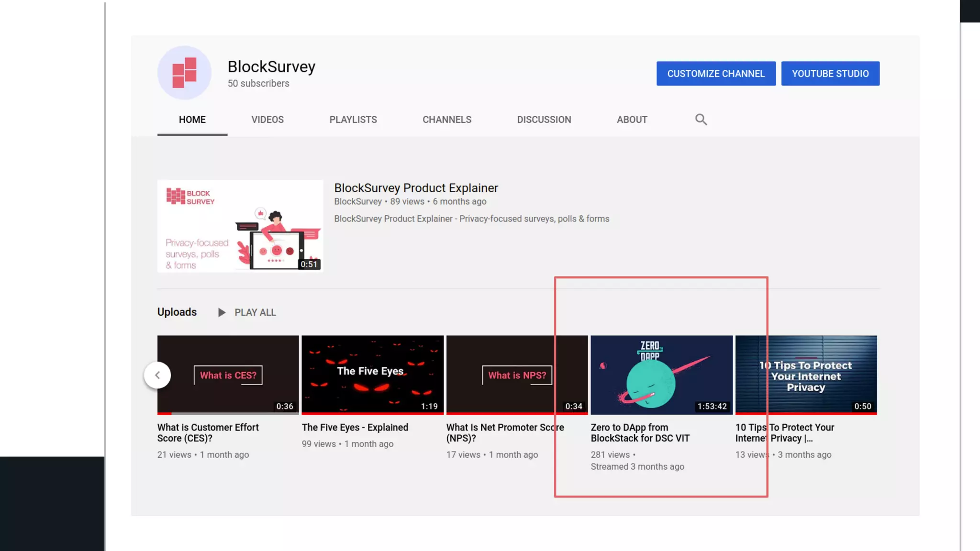Open 10 Tips Internet Privacy thumbnail
This screenshot has width=980, height=551.
(x=806, y=375)
